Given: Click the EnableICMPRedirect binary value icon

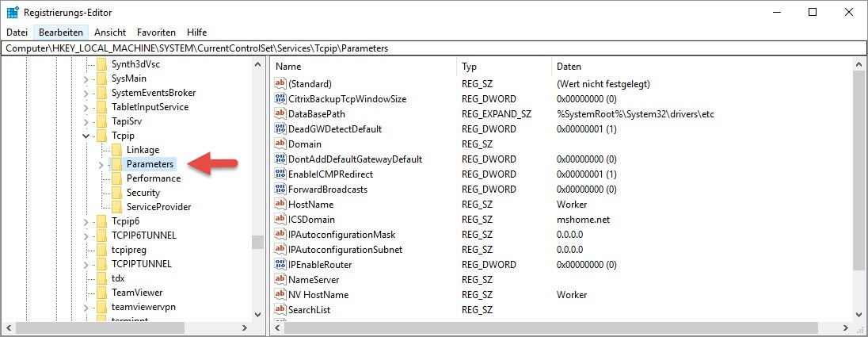Looking at the screenshot, I should (x=280, y=174).
